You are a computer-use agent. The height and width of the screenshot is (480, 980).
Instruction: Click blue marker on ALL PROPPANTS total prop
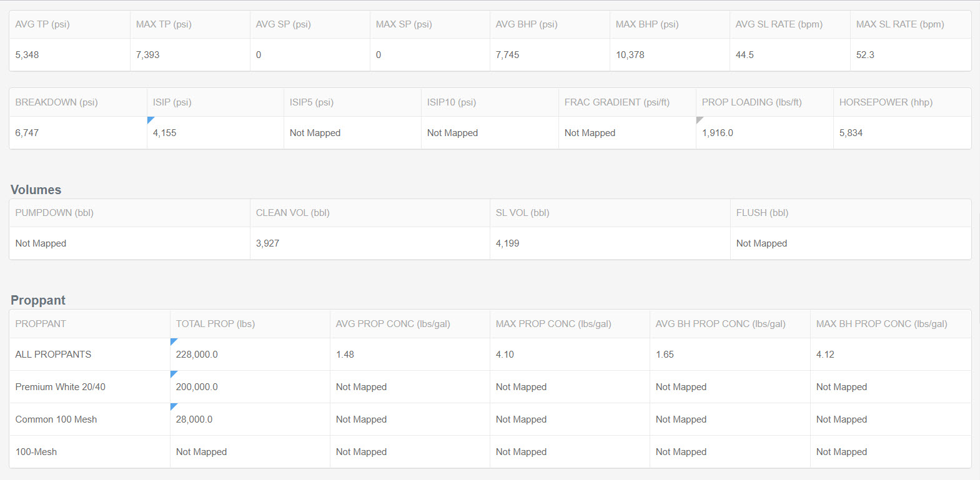(173, 341)
